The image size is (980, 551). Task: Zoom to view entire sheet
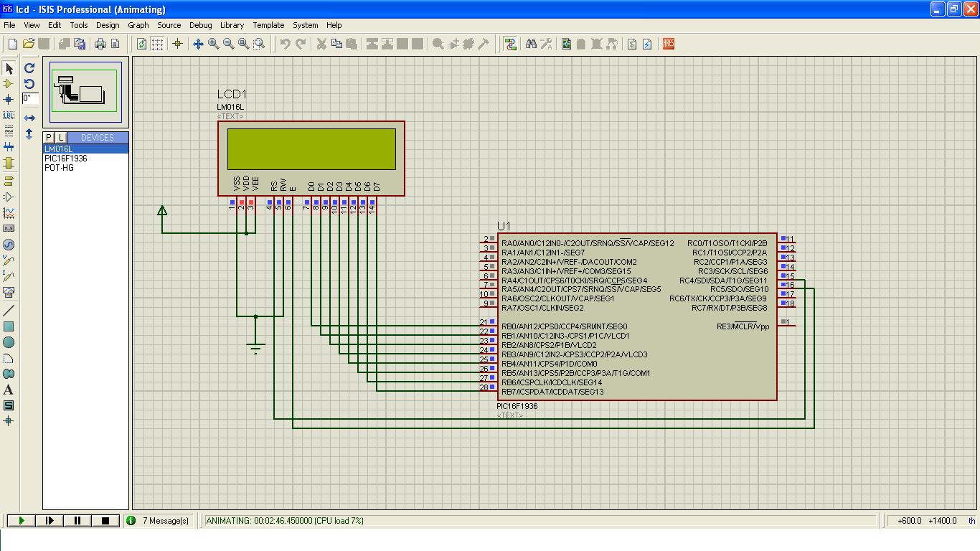pos(244,44)
